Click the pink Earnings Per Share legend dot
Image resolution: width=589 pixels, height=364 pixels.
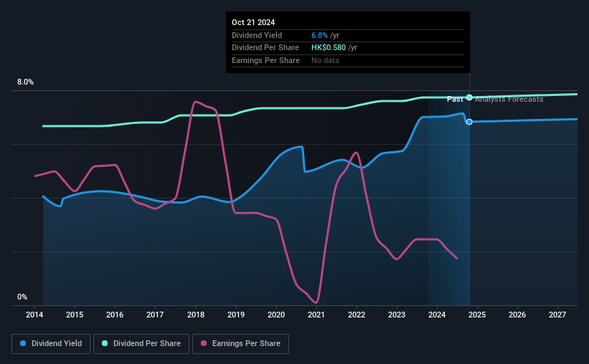tap(204, 343)
